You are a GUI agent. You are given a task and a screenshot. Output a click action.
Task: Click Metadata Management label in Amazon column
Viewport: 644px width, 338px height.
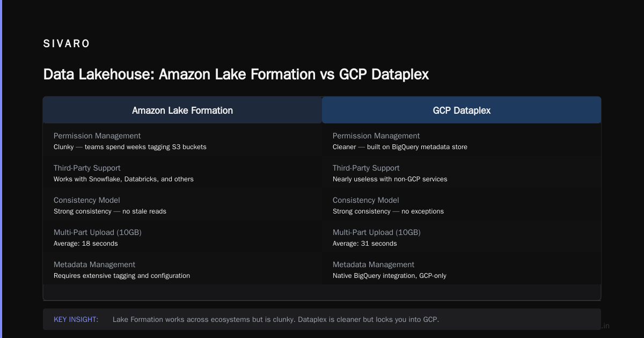(94, 264)
